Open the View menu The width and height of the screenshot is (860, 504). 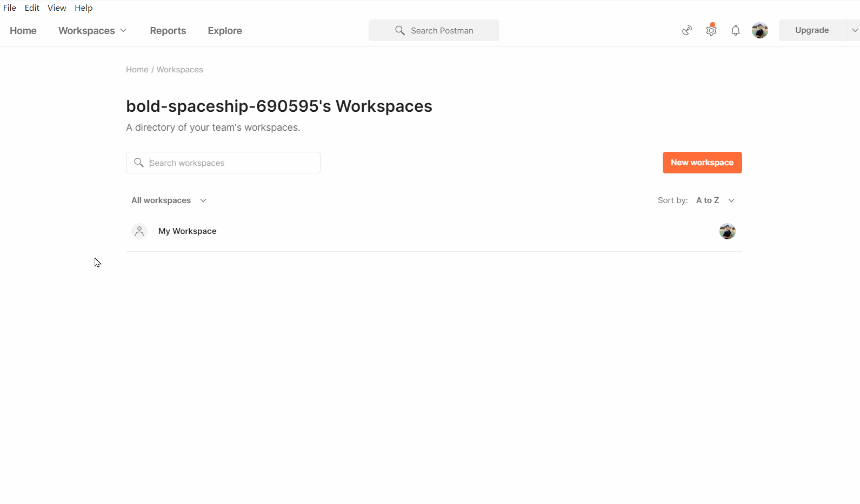point(57,8)
